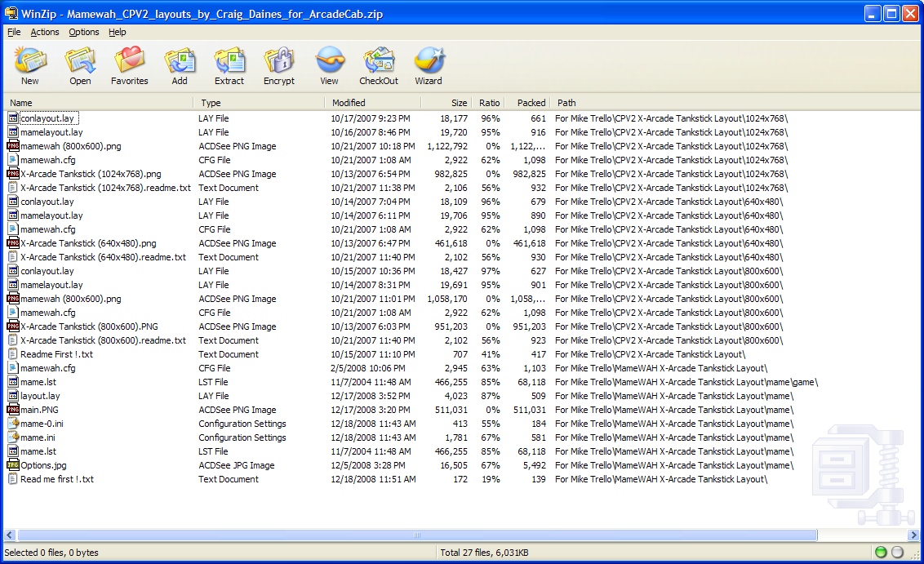Screen dimensions: 924x564
Task: Sort by the Type column header
Action: pyautogui.click(x=260, y=103)
